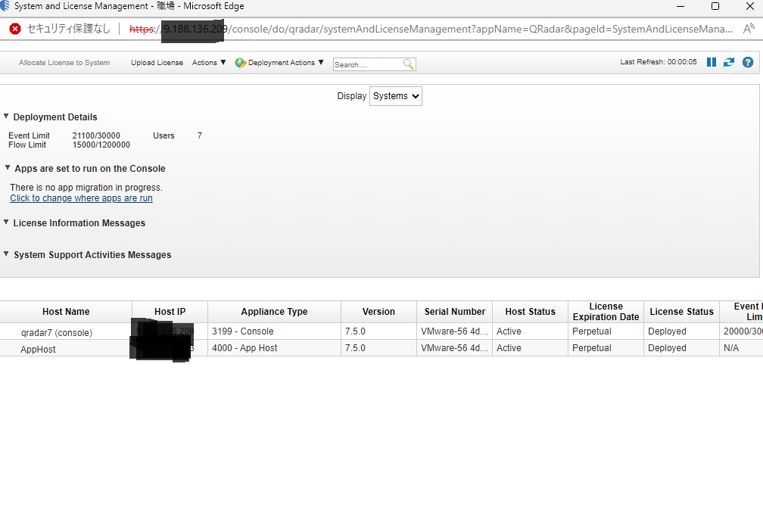The image size is (763, 532).
Task: Expand License Information Messages section
Action: (6, 222)
